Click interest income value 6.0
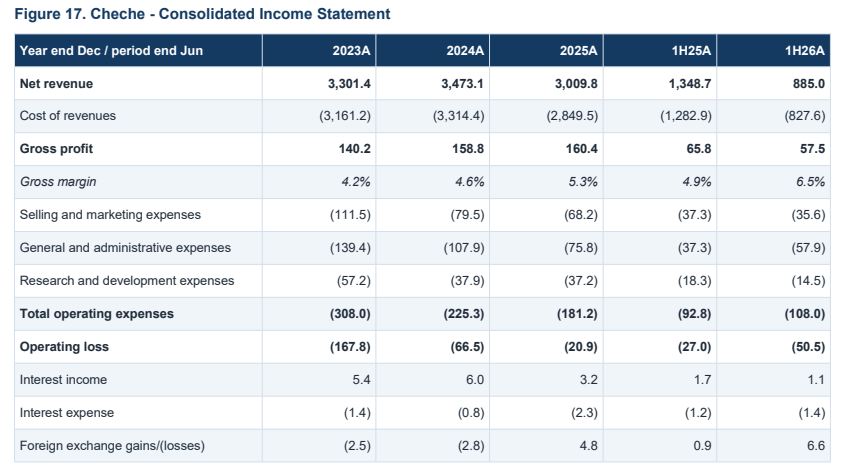 pos(475,380)
